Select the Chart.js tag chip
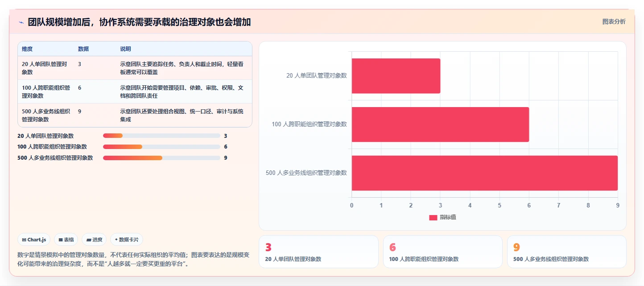 coord(34,240)
